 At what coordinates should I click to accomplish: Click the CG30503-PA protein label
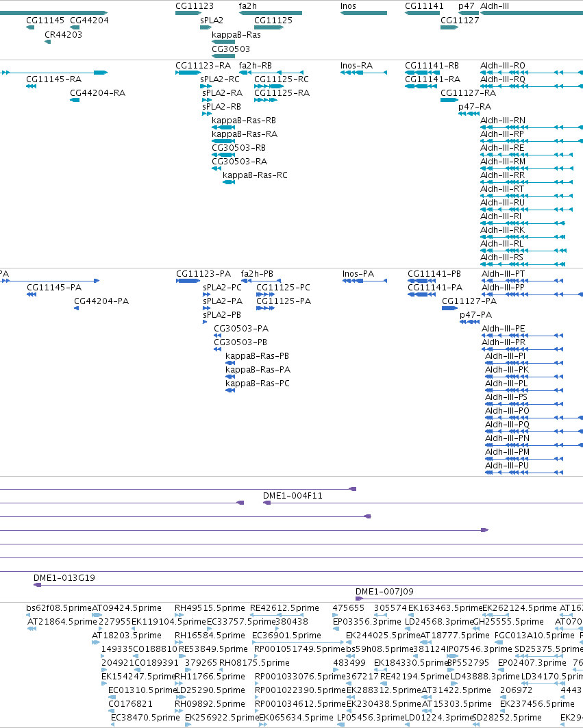click(x=241, y=329)
